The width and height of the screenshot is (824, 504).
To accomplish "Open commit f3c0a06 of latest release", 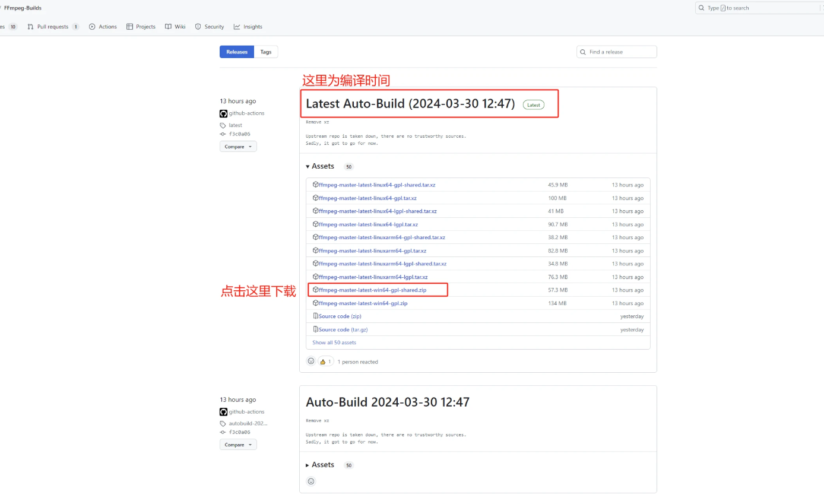I will tap(239, 134).
